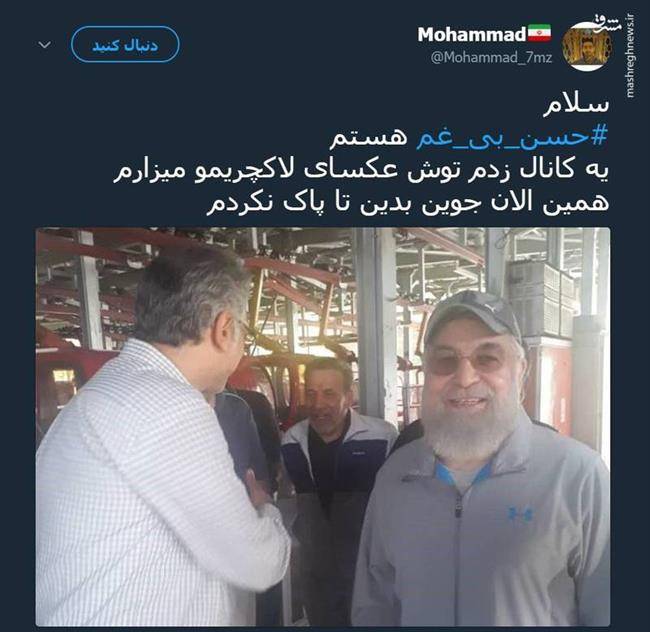Image resolution: width=650 pixels, height=632 pixels.
Task: Click the line ending تا پاک نکردم
Action: coord(407,203)
